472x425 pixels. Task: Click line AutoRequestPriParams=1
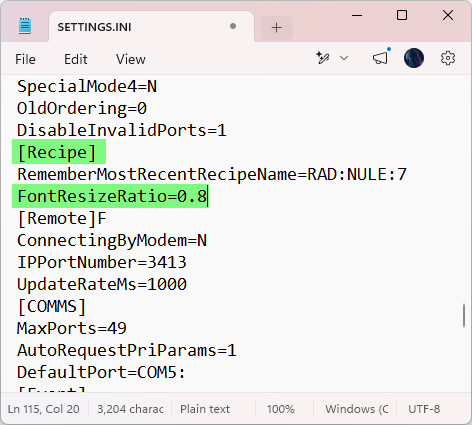127,350
